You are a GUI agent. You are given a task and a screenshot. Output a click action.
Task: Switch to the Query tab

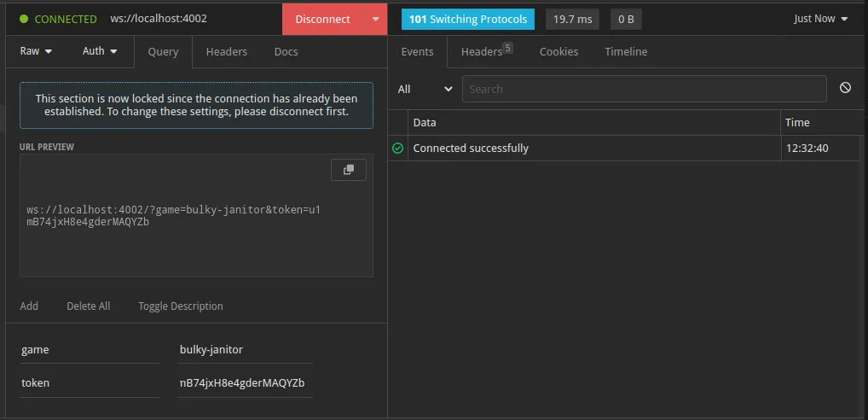[x=163, y=51]
